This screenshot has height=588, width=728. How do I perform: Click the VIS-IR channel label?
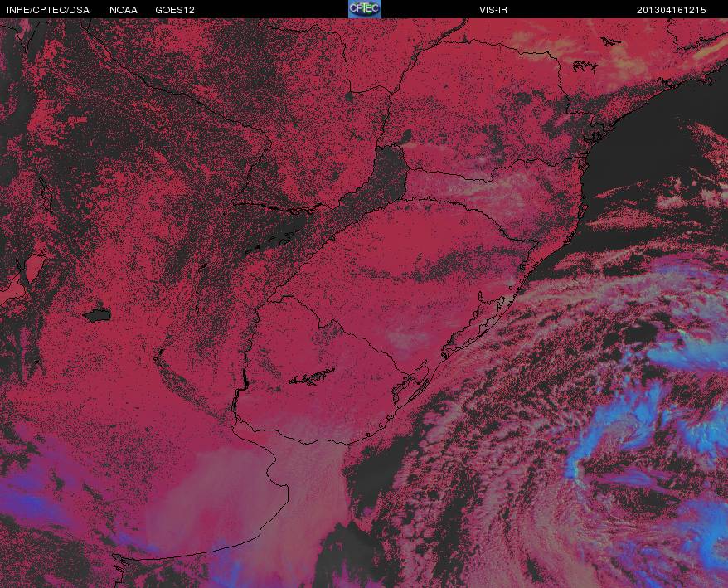pyautogui.click(x=493, y=10)
